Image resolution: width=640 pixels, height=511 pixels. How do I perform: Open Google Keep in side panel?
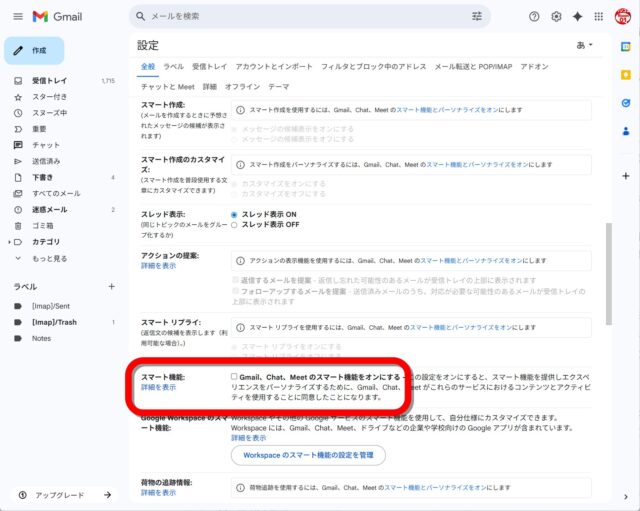click(625, 75)
